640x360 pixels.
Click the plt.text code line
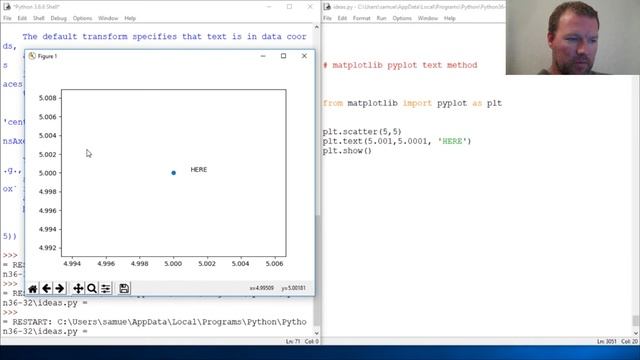[x=397, y=141]
